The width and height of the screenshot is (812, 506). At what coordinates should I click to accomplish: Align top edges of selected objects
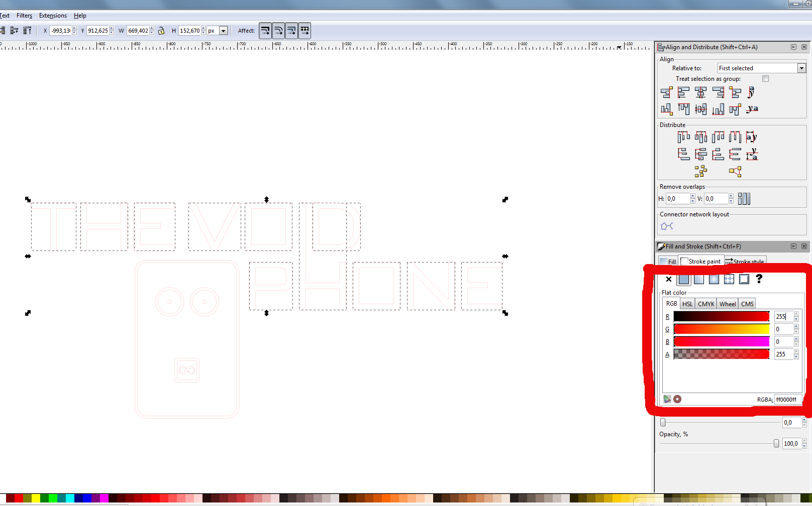pos(683,109)
